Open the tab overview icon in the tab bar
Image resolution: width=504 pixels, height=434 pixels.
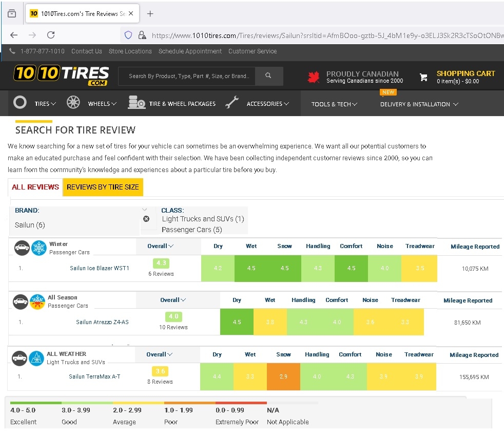[x=12, y=13]
